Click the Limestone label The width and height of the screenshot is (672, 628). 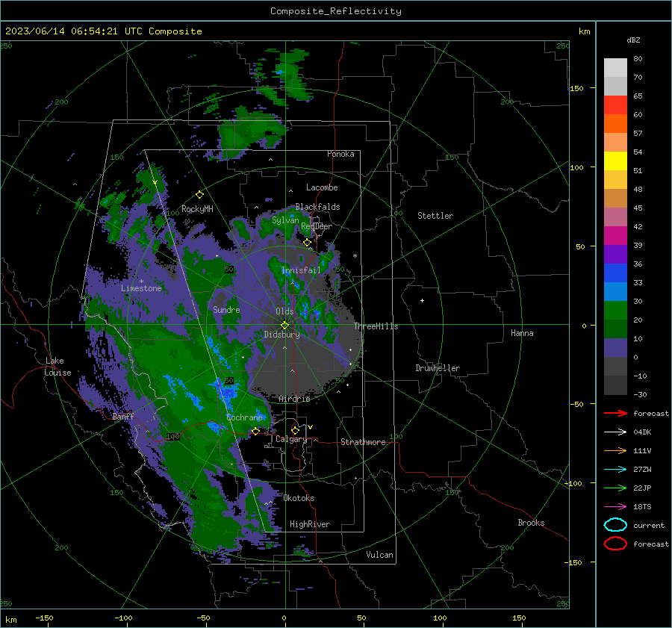click(x=141, y=288)
